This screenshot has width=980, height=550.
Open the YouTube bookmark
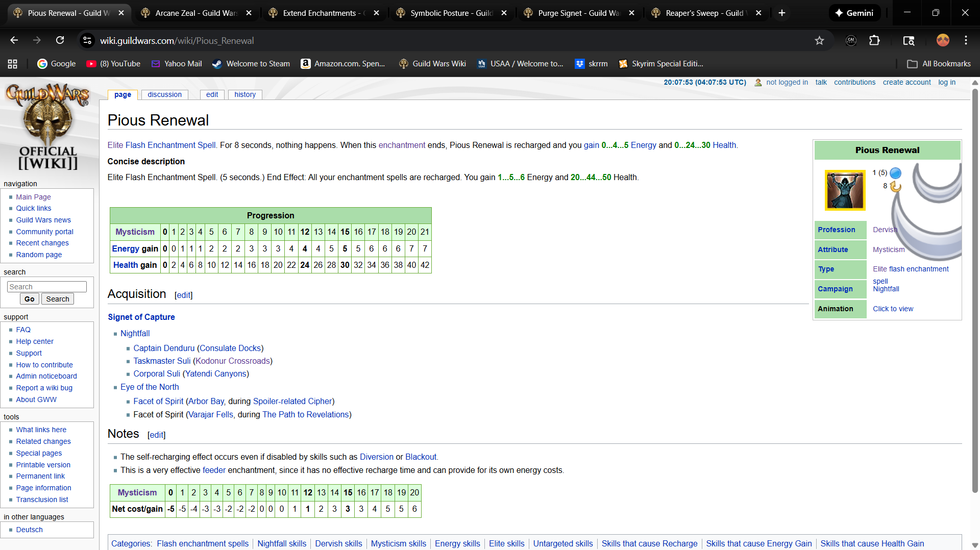click(x=113, y=64)
